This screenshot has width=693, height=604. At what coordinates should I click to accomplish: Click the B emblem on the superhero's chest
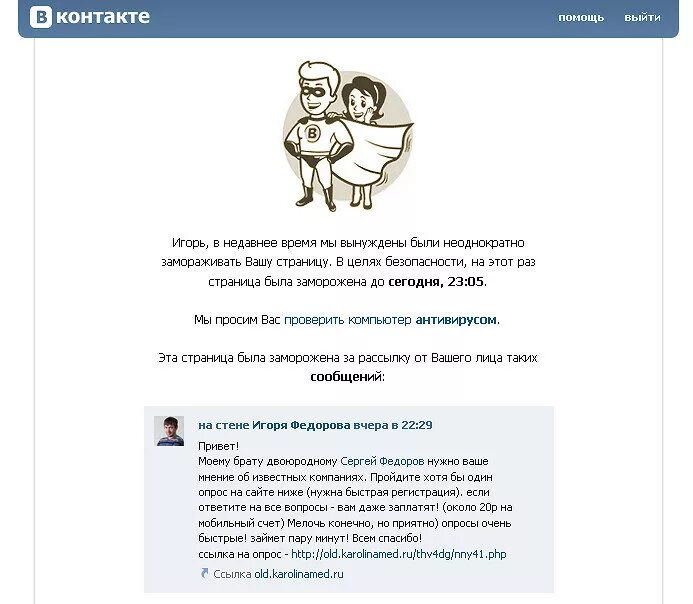pyautogui.click(x=313, y=133)
